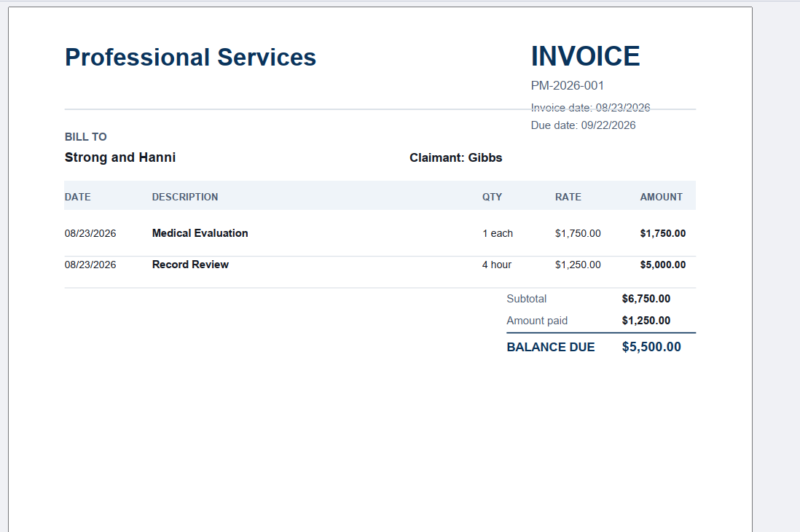Click the $1,750.00 amount in bold
The width and height of the screenshot is (800, 532).
tap(663, 233)
